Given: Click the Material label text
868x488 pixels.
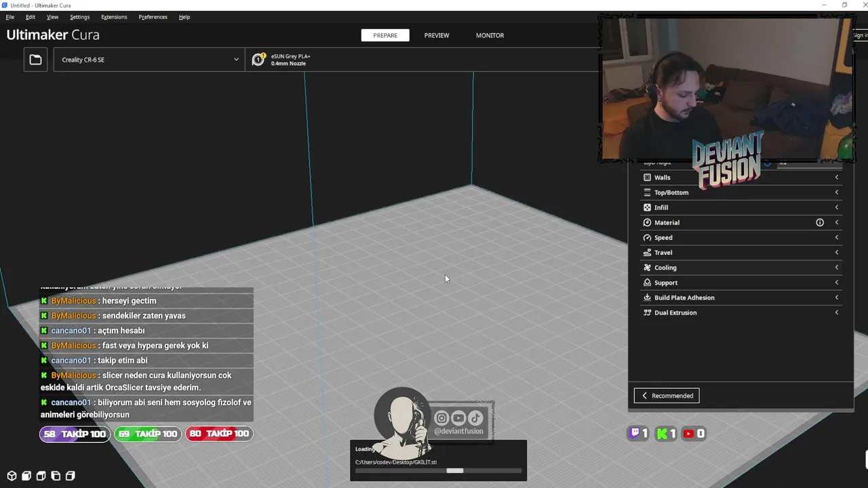Looking at the screenshot, I should point(667,222).
